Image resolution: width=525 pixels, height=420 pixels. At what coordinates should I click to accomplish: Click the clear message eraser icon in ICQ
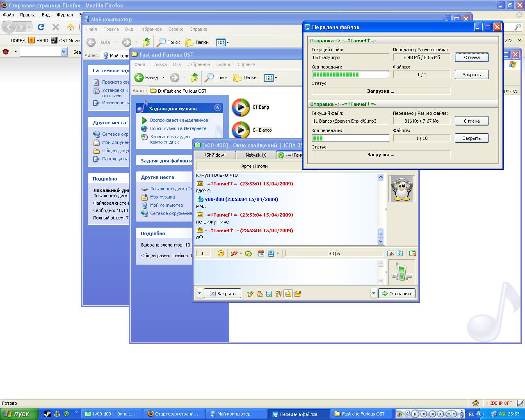pos(390,253)
